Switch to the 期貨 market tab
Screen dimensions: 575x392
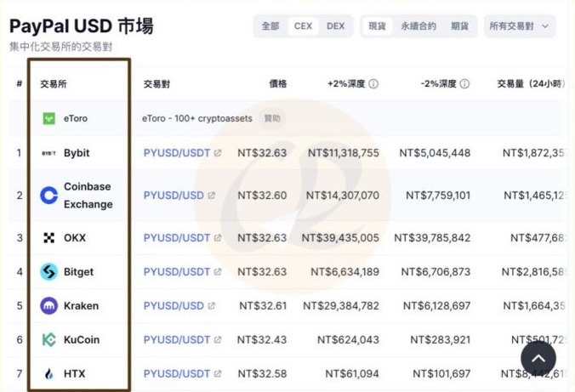click(x=460, y=26)
